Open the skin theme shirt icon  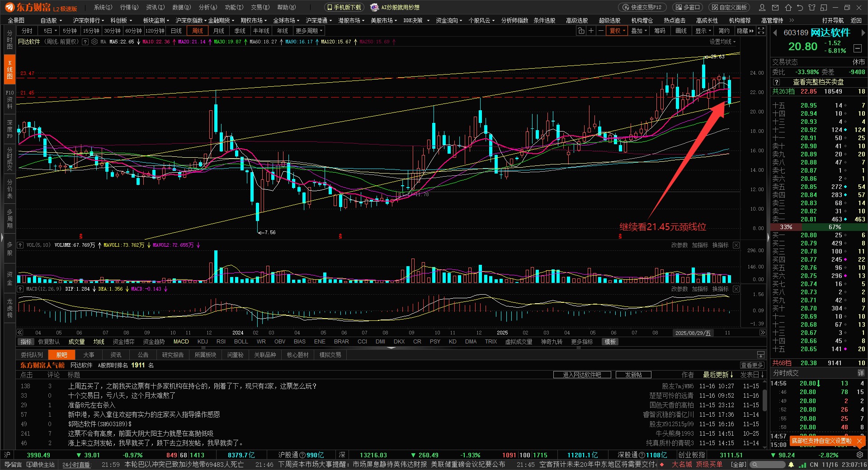[x=812, y=8]
